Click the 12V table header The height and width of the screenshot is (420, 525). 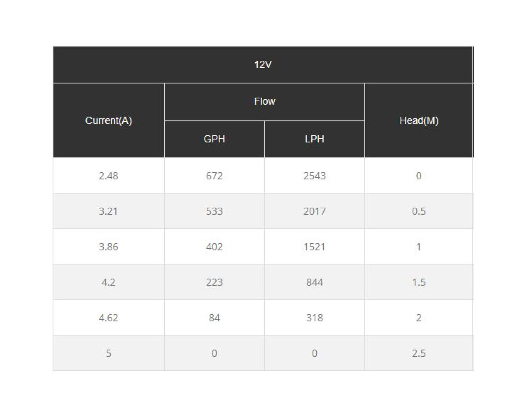[263, 65]
